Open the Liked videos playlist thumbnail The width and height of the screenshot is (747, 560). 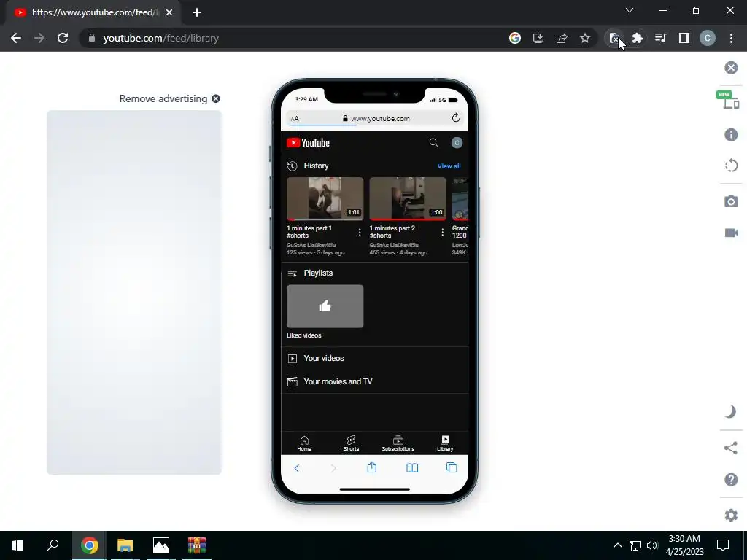click(x=325, y=306)
